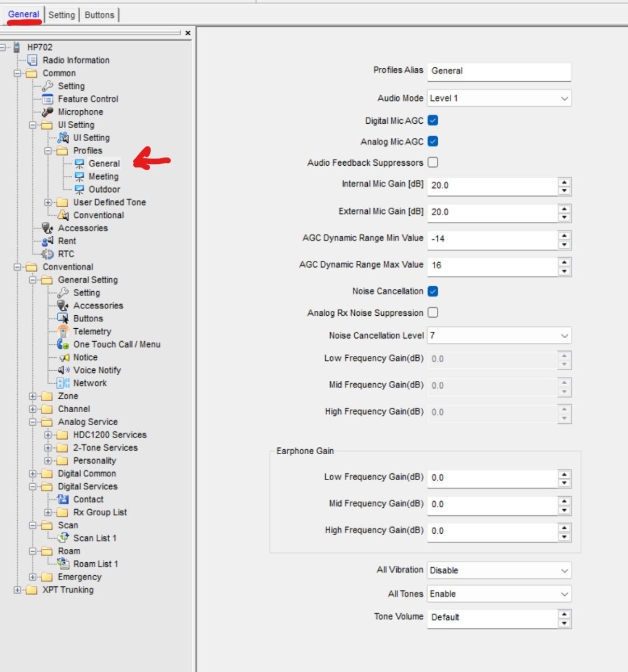Viewport: 628px width, 672px height.
Task: Expand the Zone folder in tree
Action: point(32,396)
